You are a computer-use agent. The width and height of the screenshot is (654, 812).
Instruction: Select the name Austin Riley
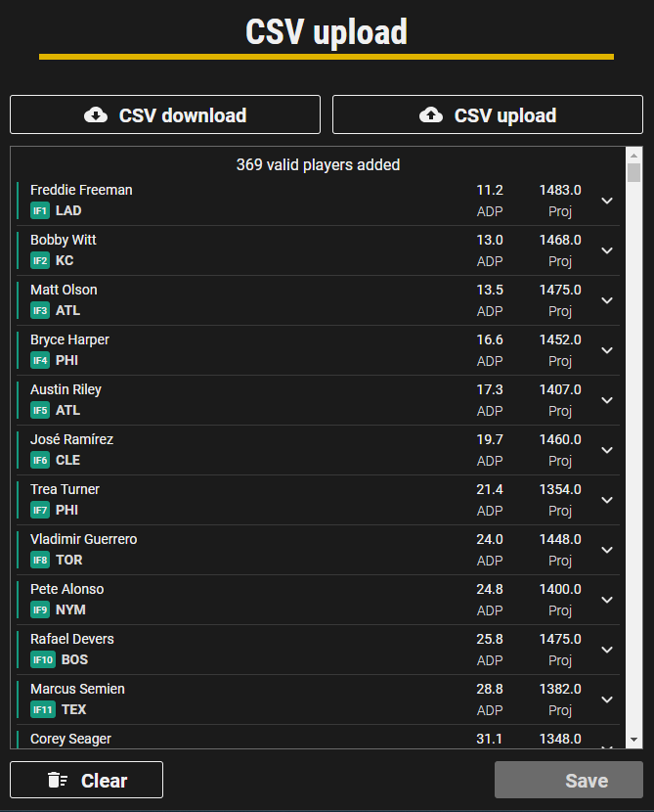pyautogui.click(x=65, y=389)
